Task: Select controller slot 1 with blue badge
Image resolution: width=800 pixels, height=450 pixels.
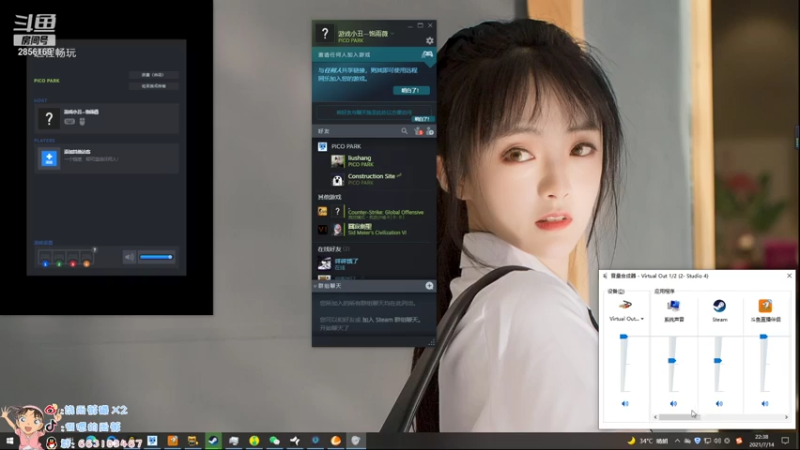Action: [x=45, y=258]
